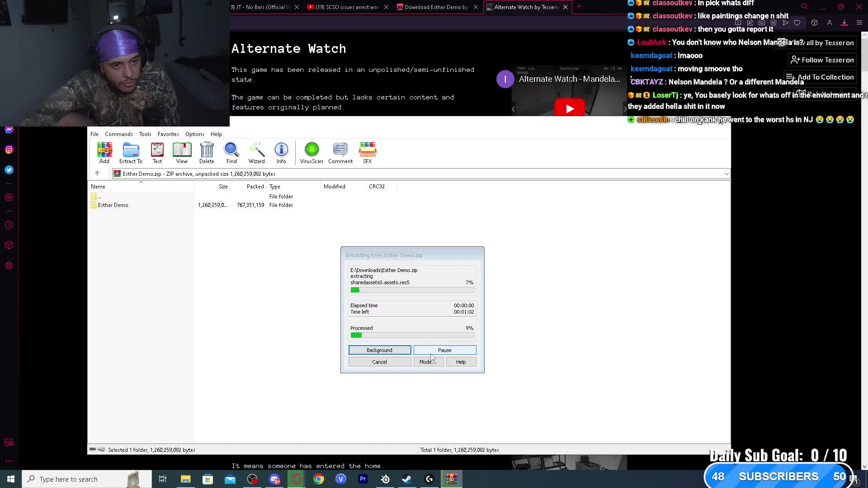Click the Find magnifier icon
Viewport: 868px width, 488px height.
click(x=231, y=153)
